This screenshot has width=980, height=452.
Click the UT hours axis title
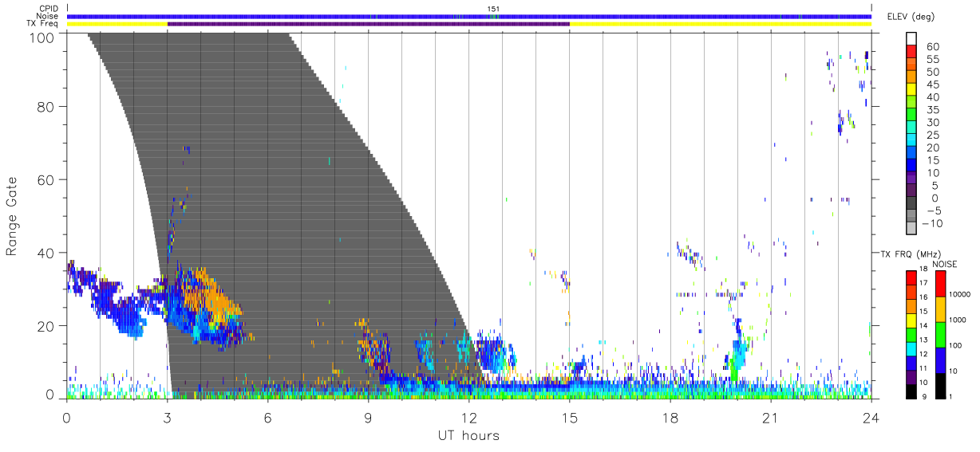[468, 435]
